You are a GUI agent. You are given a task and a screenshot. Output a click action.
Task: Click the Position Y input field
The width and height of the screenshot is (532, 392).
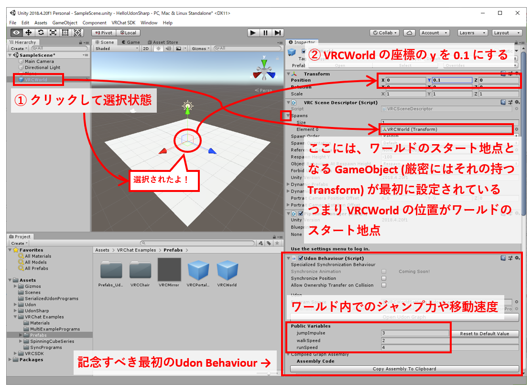point(452,80)
